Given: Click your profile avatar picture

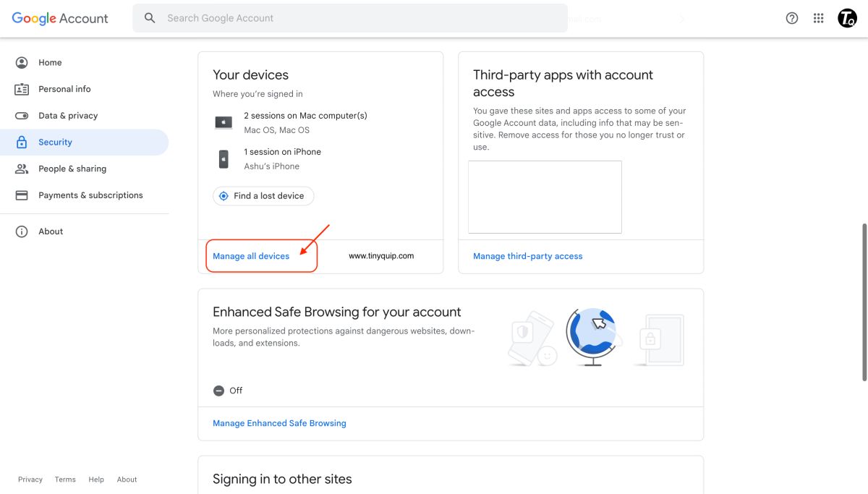Looking at the screenshot, I should (x=846, y=18).
